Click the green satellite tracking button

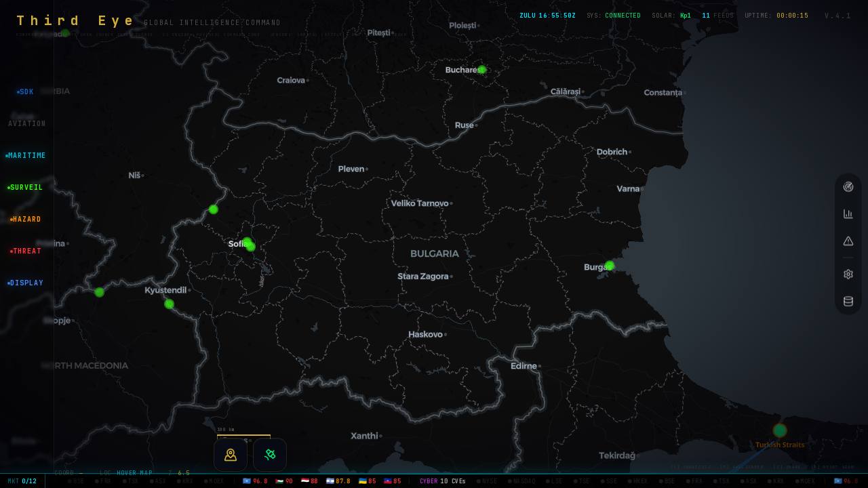[270, 455]
